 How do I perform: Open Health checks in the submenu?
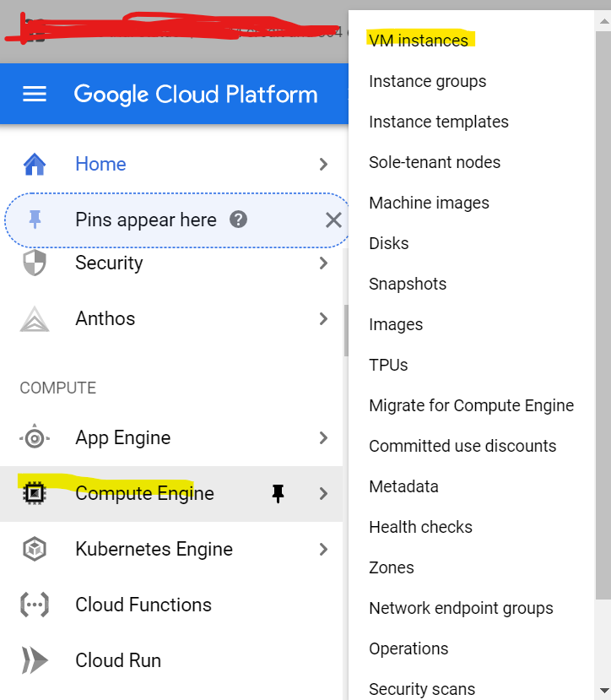[420, 527]
